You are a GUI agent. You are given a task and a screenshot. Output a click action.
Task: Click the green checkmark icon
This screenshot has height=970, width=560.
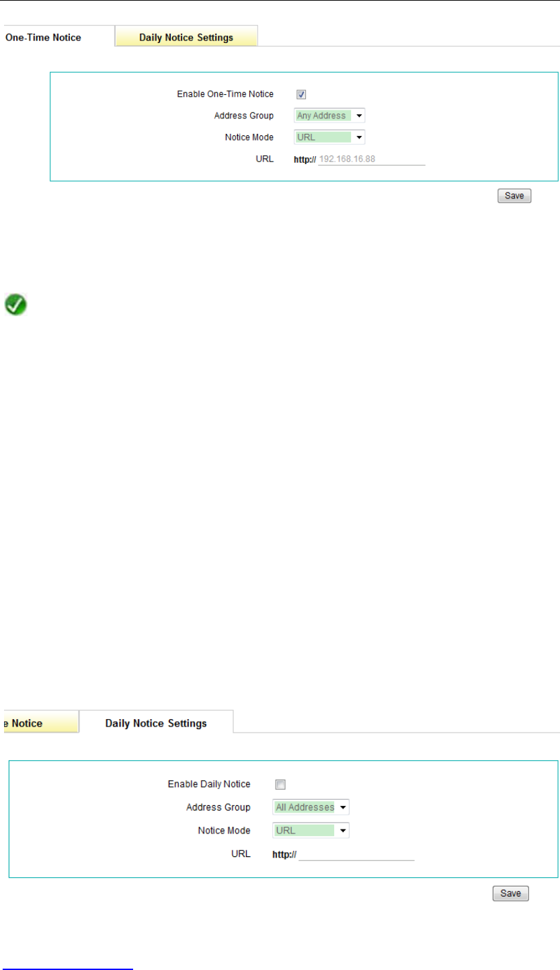click(16, 304)
